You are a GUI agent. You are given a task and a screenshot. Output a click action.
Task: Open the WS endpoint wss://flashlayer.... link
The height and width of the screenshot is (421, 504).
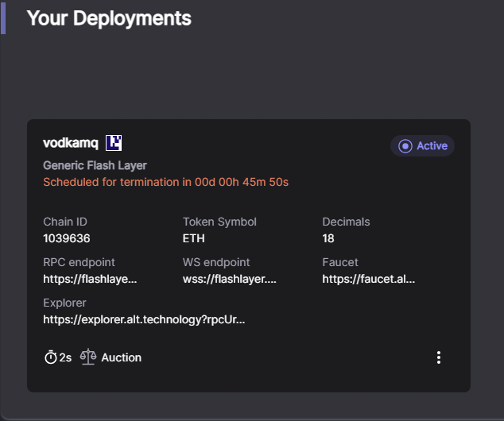click(230, 279)
